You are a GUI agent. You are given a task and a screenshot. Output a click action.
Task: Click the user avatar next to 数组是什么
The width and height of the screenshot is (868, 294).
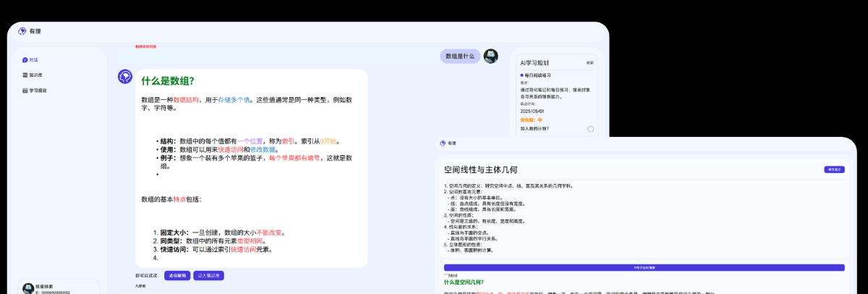coord(490,56)
